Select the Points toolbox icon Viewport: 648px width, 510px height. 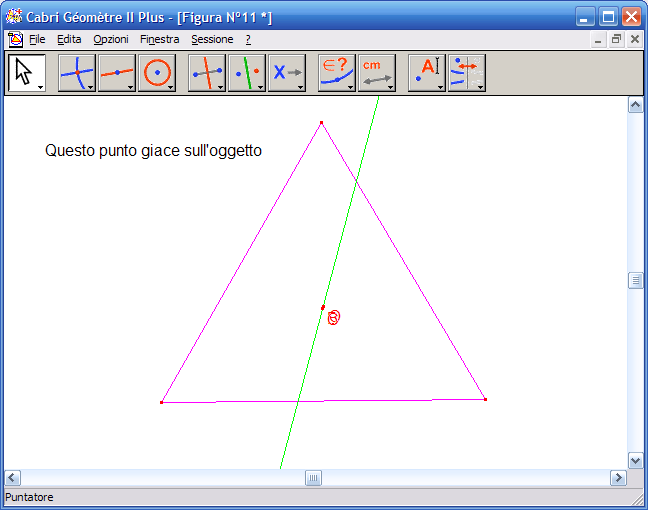tap(77, 73)
